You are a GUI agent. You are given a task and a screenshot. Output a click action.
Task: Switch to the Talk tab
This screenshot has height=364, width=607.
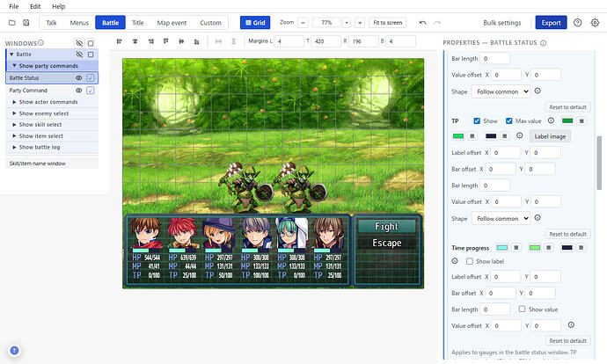52,23
